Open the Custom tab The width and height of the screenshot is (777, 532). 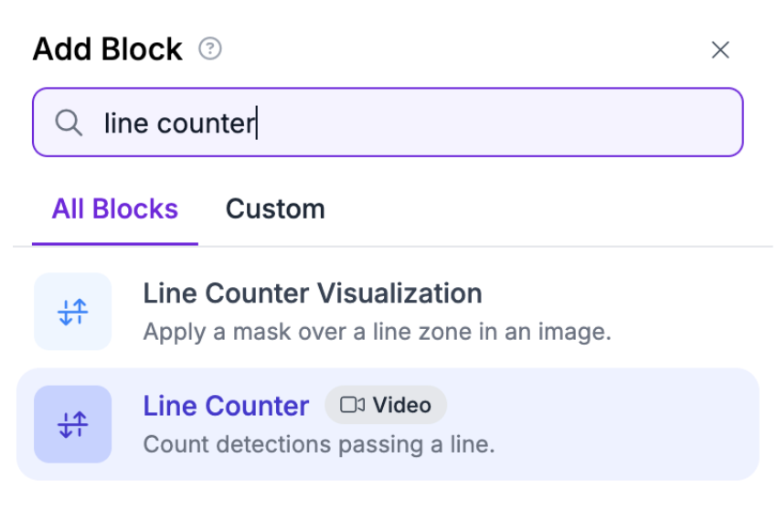(275, 209)
